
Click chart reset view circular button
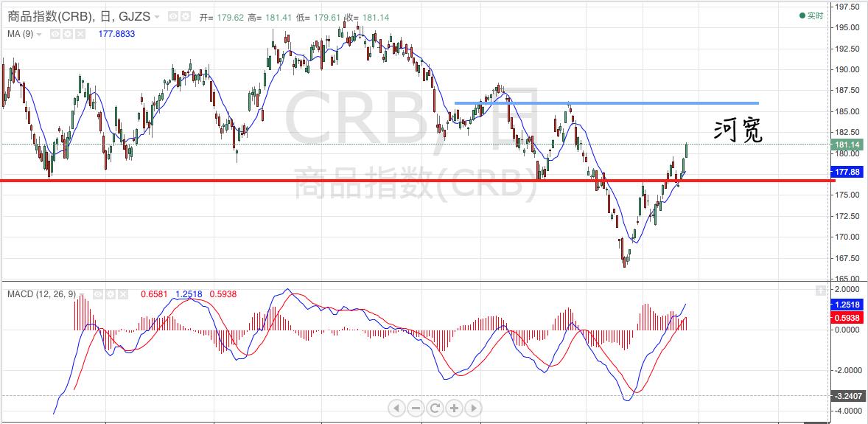[x=435, y=409]
